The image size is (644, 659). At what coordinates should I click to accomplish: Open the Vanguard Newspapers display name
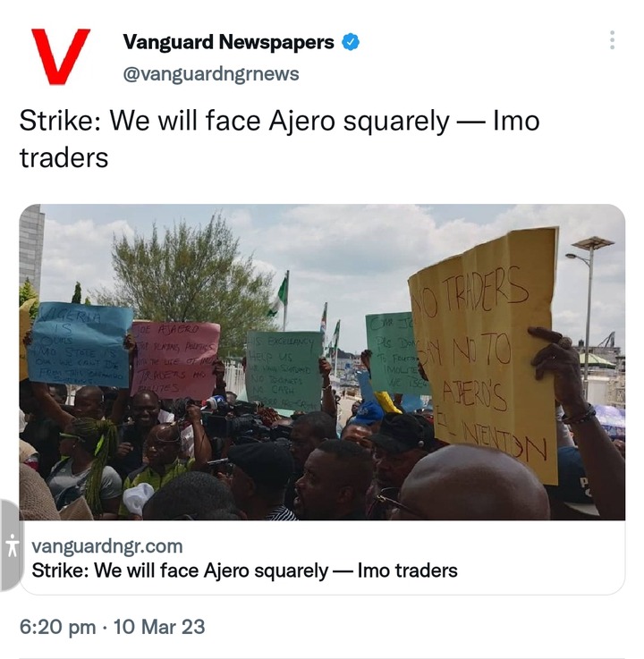228,42
